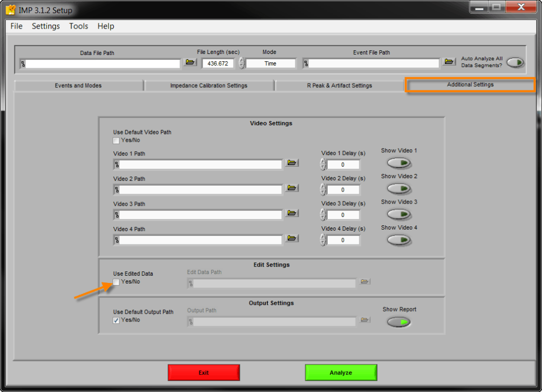Viewport: 542px width, 392px height.
Task: Click the path-type icon in Data File Path
Action: pyautogui.click(x=23, y=64)
